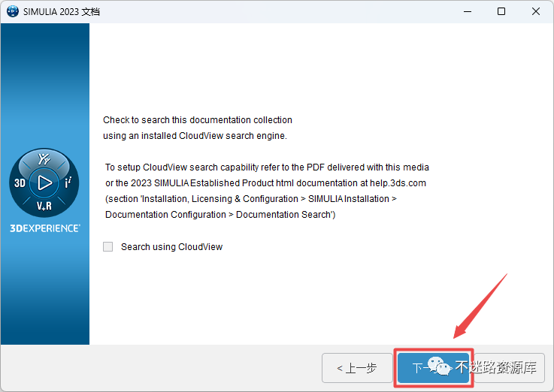Click the line 'To setup CloudView search capability'
554x392 pixels.
tap(267, 167)
